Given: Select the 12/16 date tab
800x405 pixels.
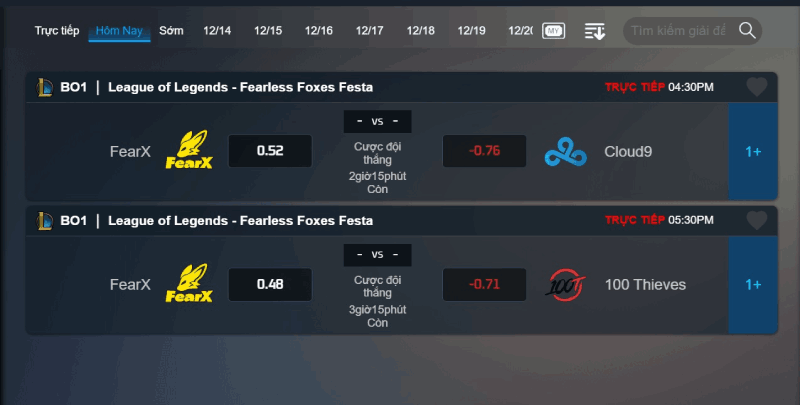Looking at the screenshot, I should [x=319, y=31].
